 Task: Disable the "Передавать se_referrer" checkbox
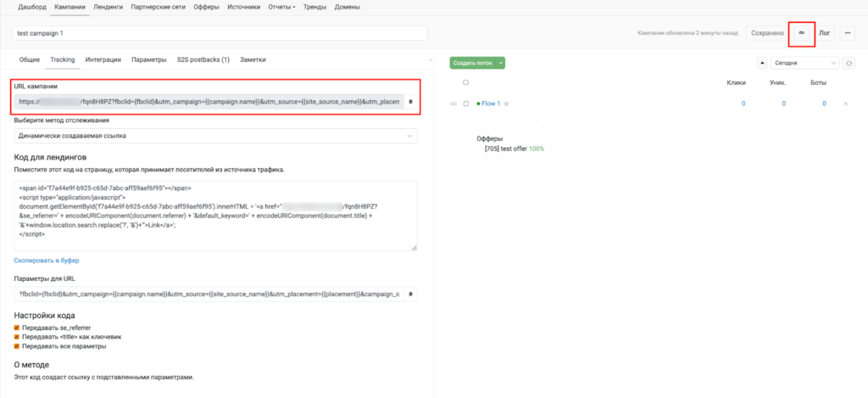click(x=17, y=328)
